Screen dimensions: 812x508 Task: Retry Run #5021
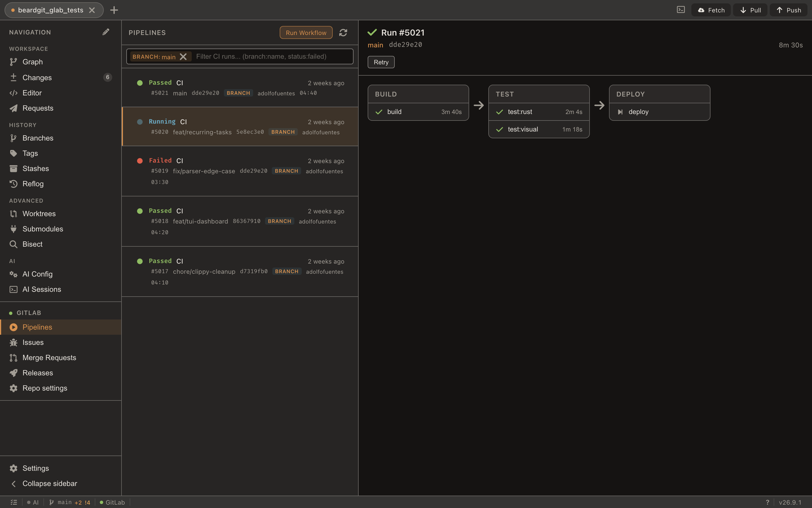pos(381,62)
